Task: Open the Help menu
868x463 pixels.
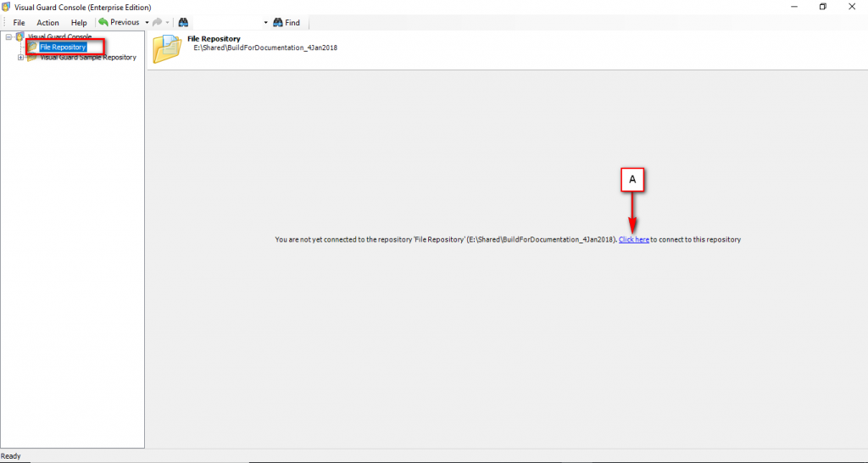Action: (x=79, y=22)
